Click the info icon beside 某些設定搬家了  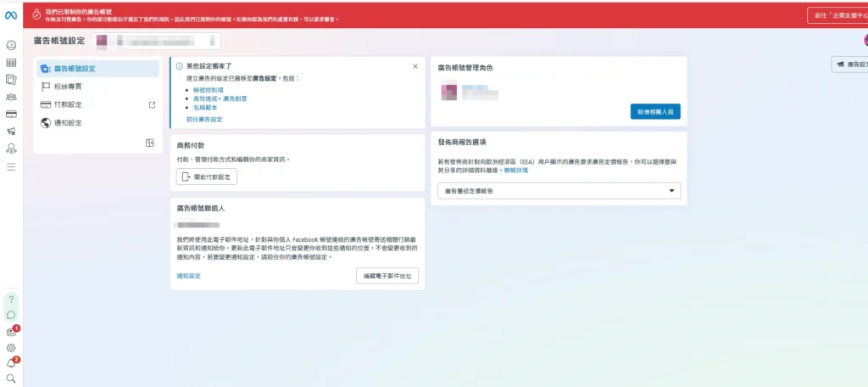click(180, 66)
